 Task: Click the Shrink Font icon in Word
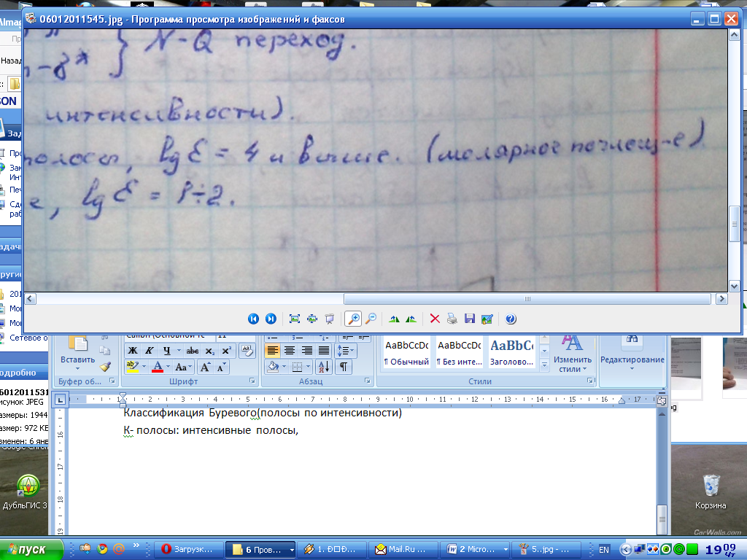(221, 367)
